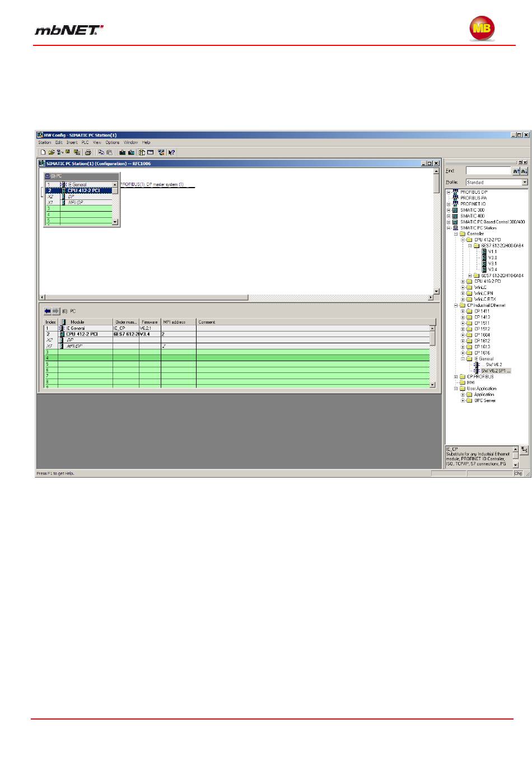Select empty slot 3 in module table

(x=237, y=352)
